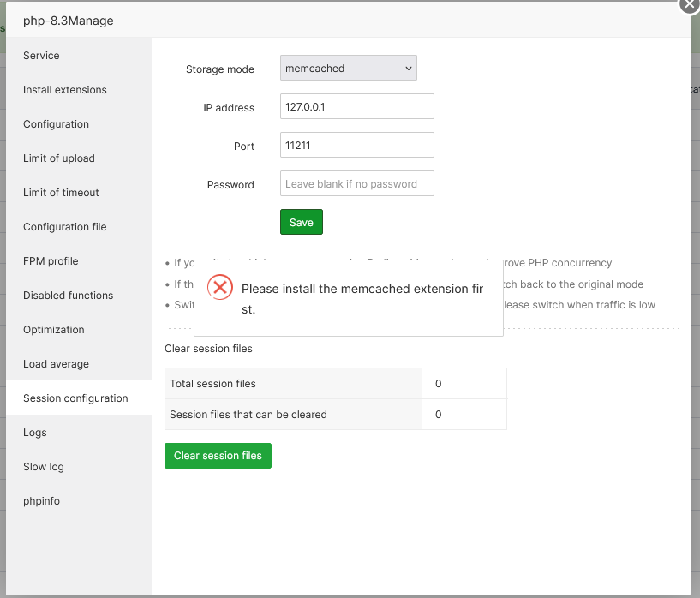Go to Install extensions section
Screen dimensions: 700x598
[65, 90]
